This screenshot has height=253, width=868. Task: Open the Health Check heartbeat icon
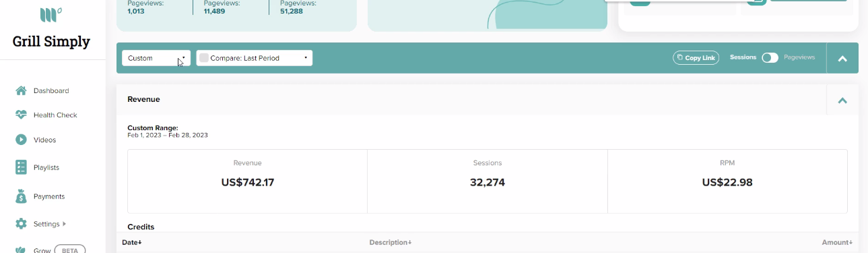pos(21,115)
